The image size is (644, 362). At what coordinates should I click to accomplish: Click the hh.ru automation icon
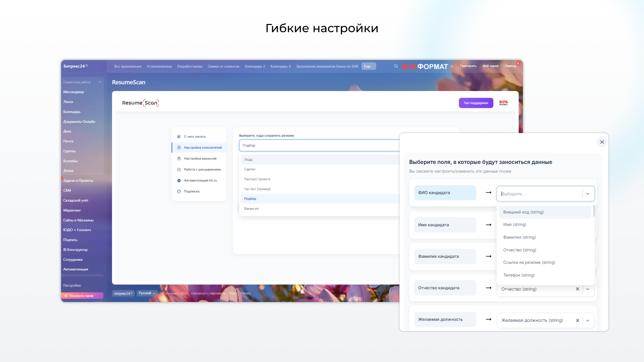pos(179,180)
